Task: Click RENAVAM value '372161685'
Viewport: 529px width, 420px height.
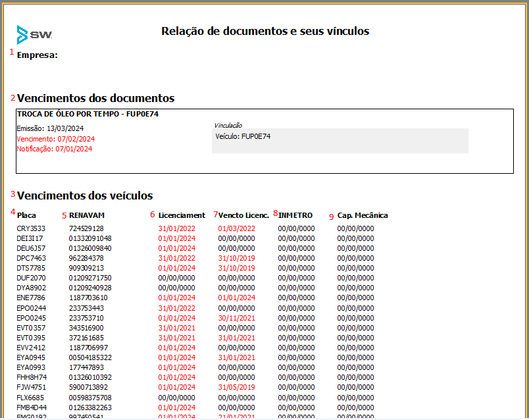Action: pyautogui.click(x=86, y=338)
